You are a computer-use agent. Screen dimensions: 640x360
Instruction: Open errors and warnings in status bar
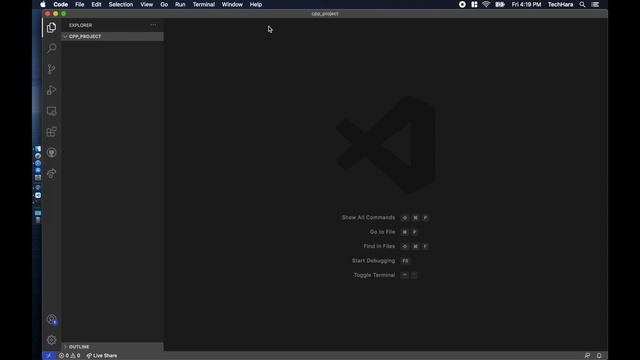click(x=69, y=356)
